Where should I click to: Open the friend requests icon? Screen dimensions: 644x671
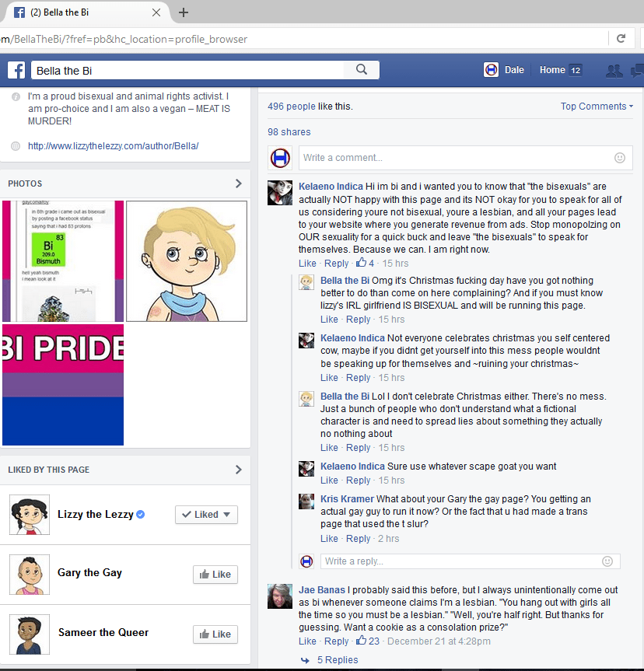(614, 71)
